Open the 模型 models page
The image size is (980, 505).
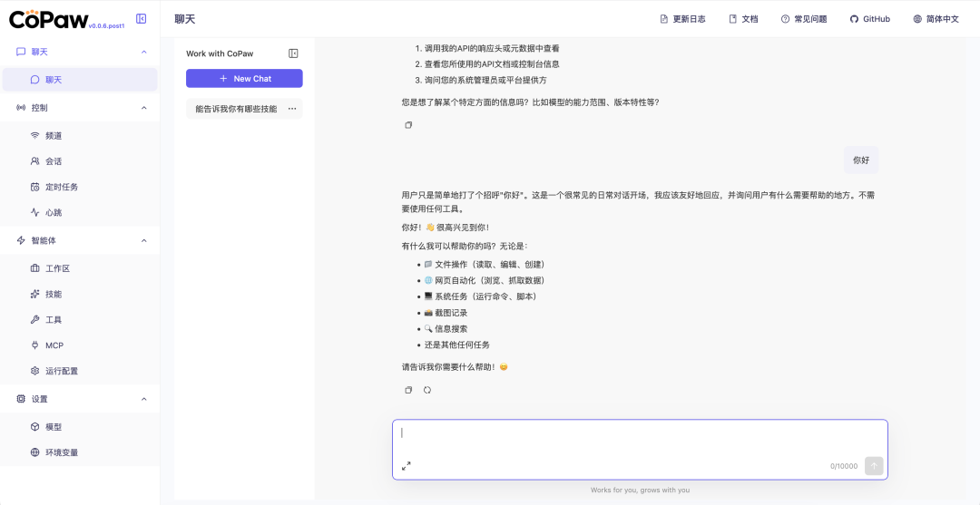tap(80, 427)
